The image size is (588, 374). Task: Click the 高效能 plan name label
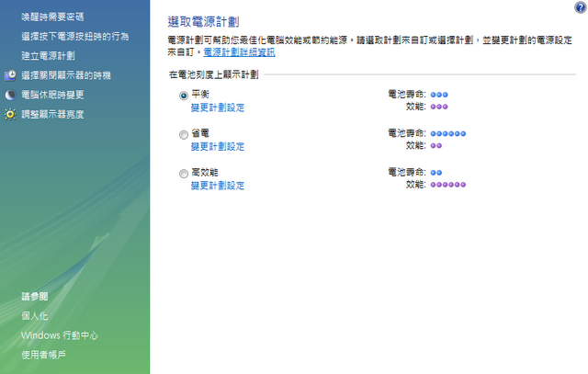(x=205, y=172)
